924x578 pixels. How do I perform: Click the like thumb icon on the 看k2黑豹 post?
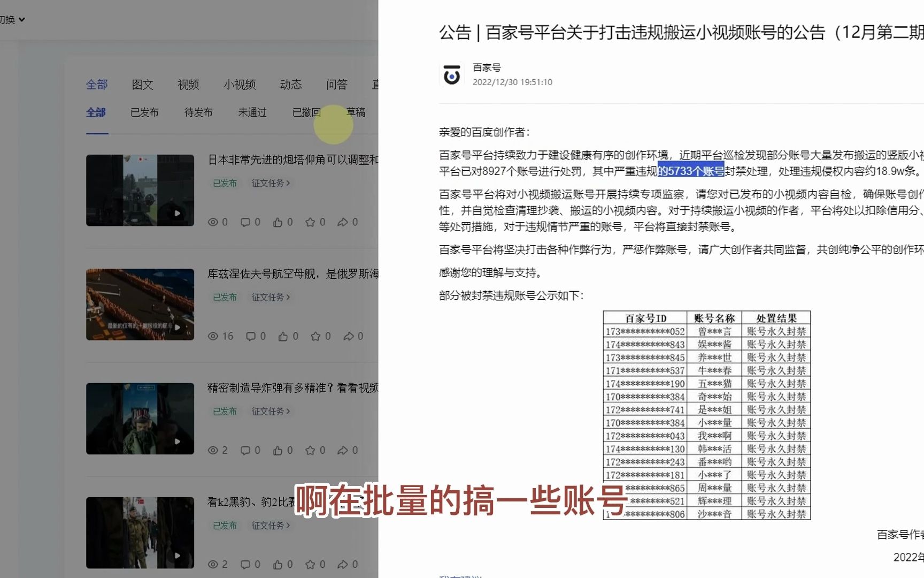click(x=278, y=565)
